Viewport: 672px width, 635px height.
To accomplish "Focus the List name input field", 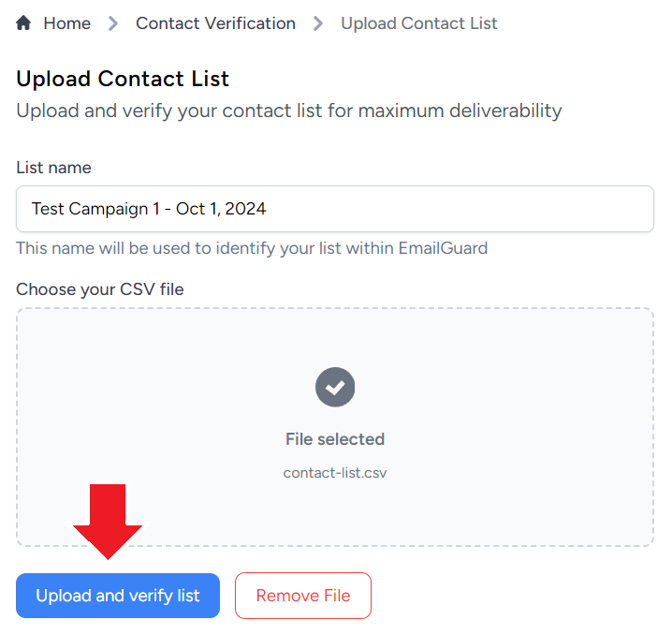I will (335, 209).
